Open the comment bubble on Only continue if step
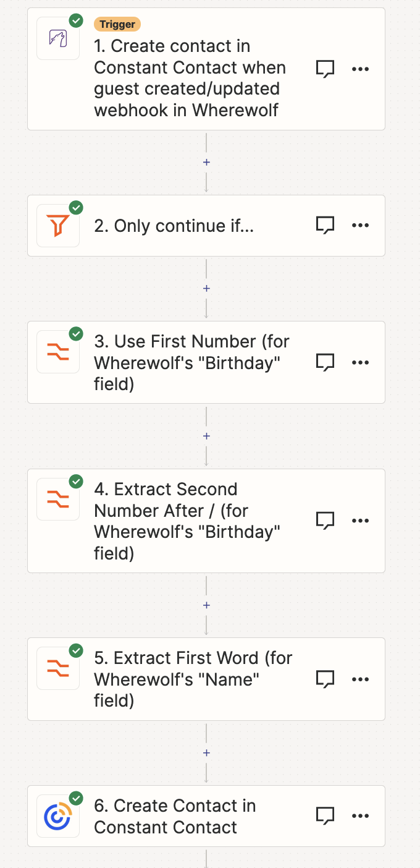The height and width of the screenshot is (868, 420). [325, 226]
